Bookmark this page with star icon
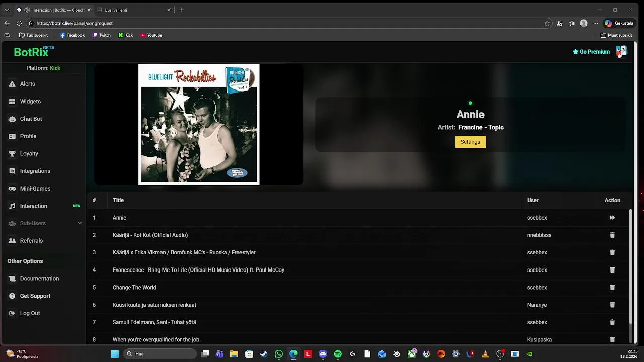644x362 pixels. [x=547, y=23]
